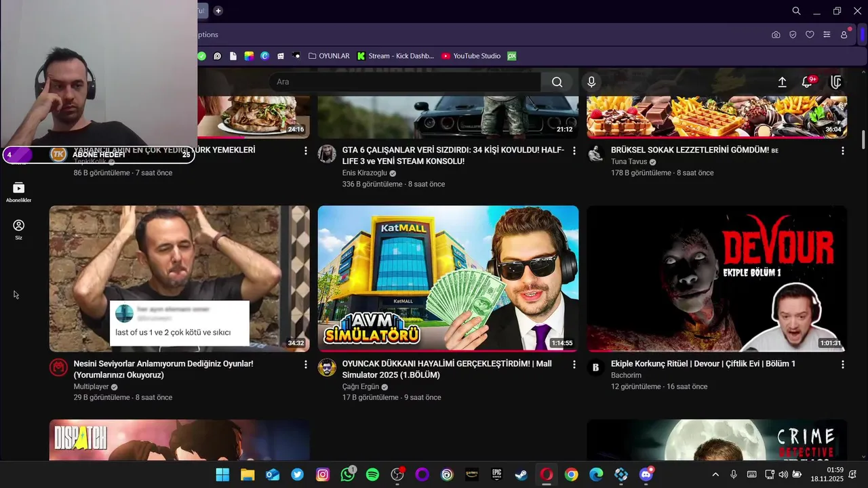The width and height of the screenshot is (868, 488).
Task: Open the volume speaker tray icon
Action: point(783,474)
